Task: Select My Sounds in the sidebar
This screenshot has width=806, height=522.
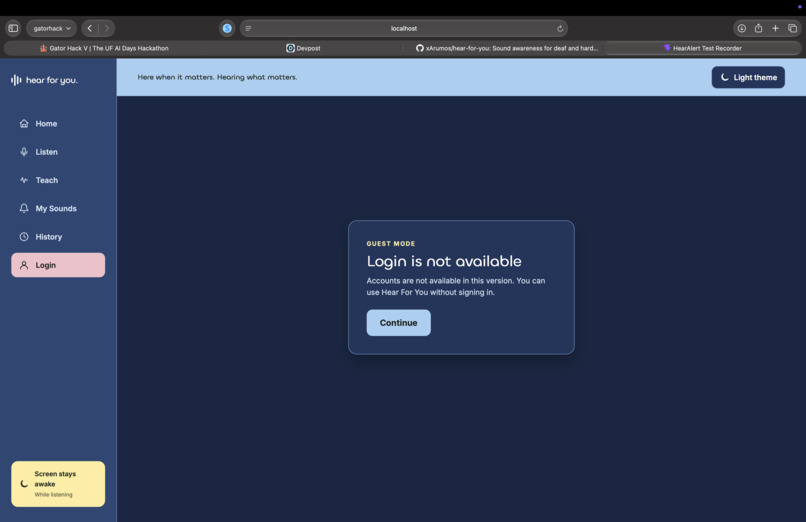Action: click(58, 209)
